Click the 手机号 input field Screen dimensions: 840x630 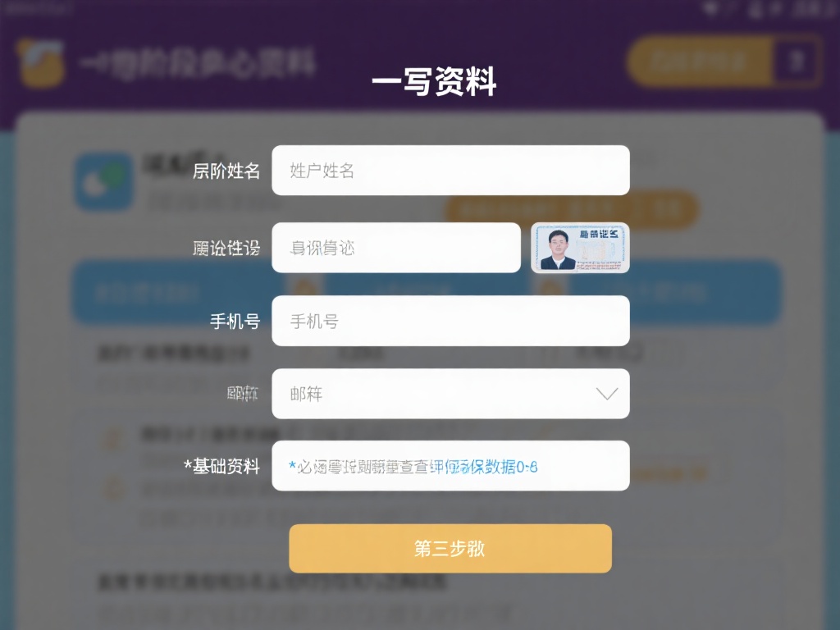pyautogui.click(x=450, y=320)
